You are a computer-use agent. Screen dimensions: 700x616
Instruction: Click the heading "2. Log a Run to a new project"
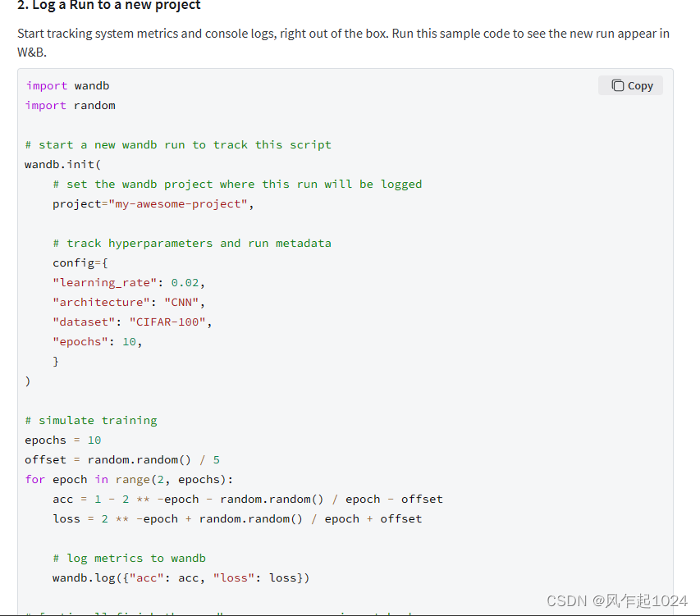pyautogui.click(x=109, y=6)
